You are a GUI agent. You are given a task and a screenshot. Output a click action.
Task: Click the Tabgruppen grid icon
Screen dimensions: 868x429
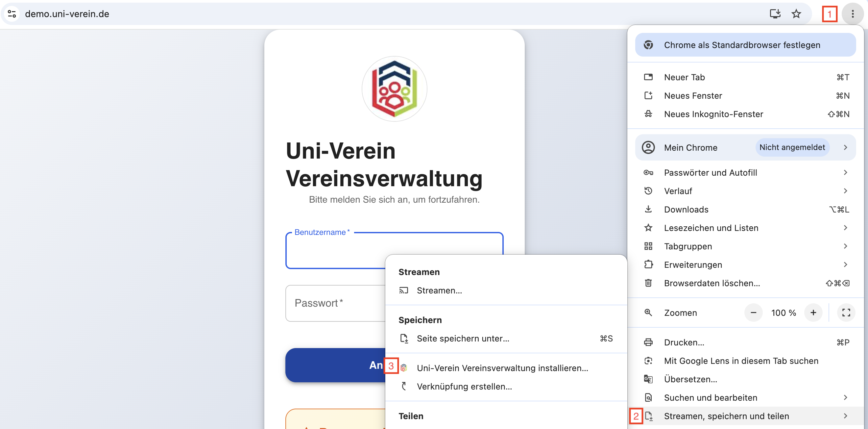tap(648, 246)
